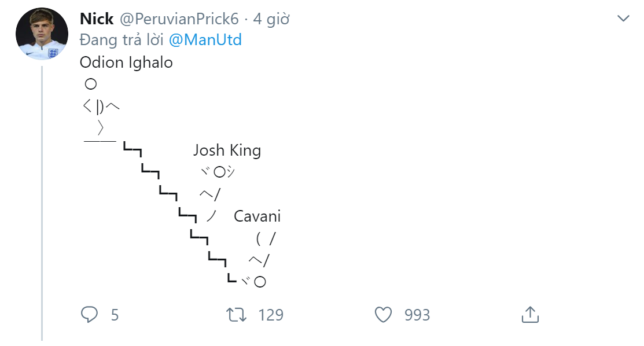Like the tweet with the heart icon
Screen dimensions: 644x346
click(383, 314)
